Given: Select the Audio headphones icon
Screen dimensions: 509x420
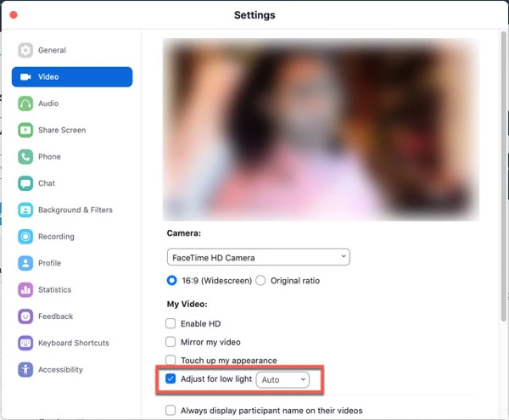Looking at the screenshot, I should tap(25, 104).
